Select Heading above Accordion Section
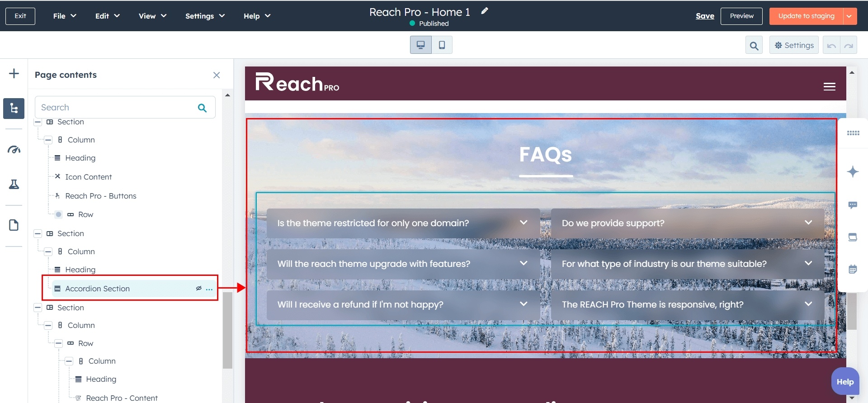This screenshot has height=403, width=868. pyautogui.click(x=80, y=270)
